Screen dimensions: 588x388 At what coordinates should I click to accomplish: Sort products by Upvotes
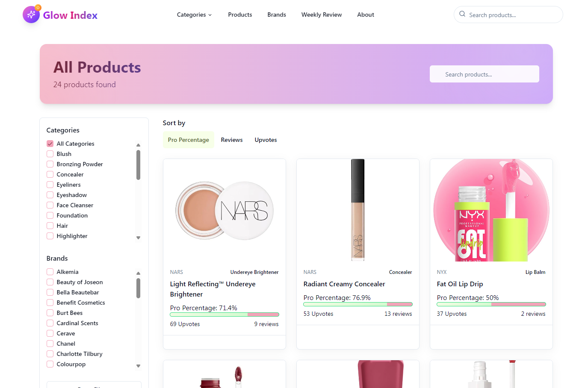266,140
